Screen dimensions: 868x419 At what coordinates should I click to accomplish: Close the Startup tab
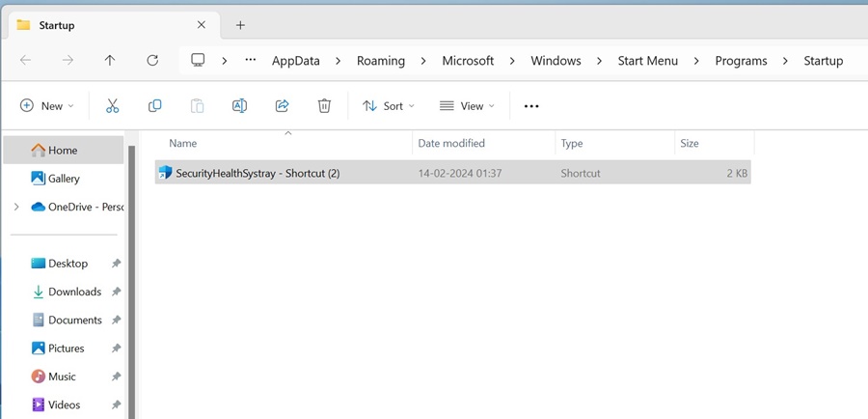202,25
